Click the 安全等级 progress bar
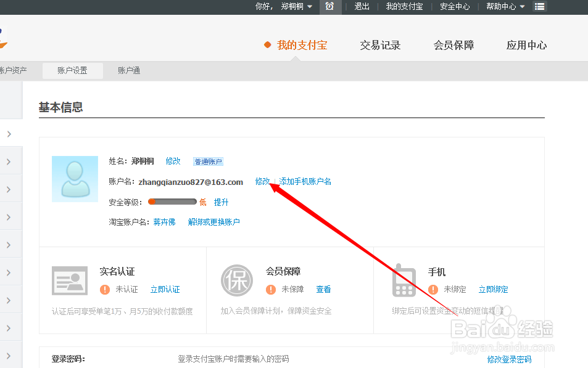This screenshot has width=588, height=368. click(172, 202)
